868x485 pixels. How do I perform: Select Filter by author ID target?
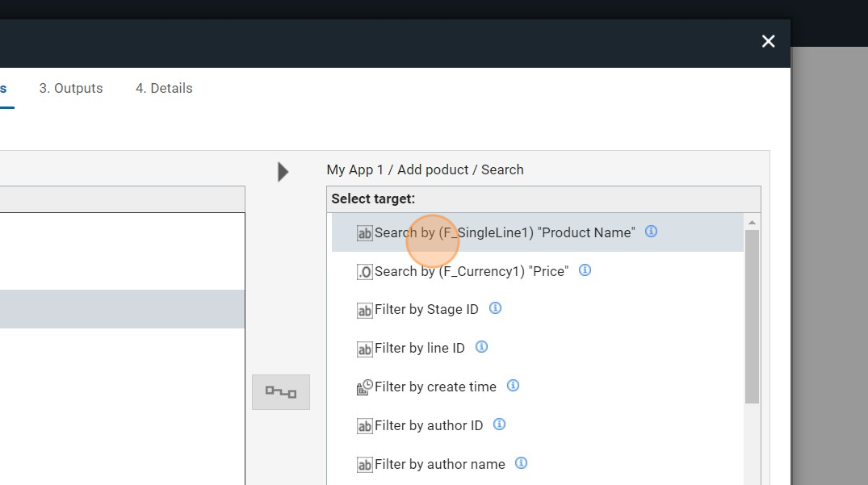point(428,426)
